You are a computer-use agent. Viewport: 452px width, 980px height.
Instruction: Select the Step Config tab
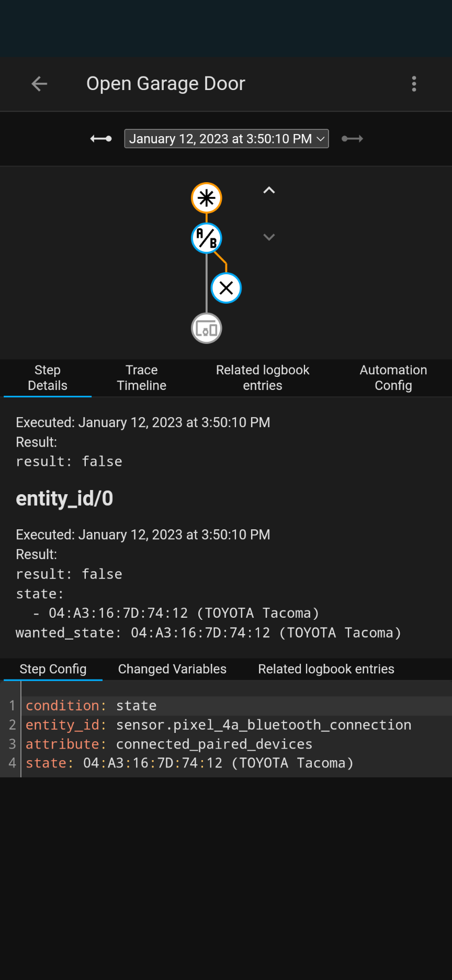click(x=52, y=669)
